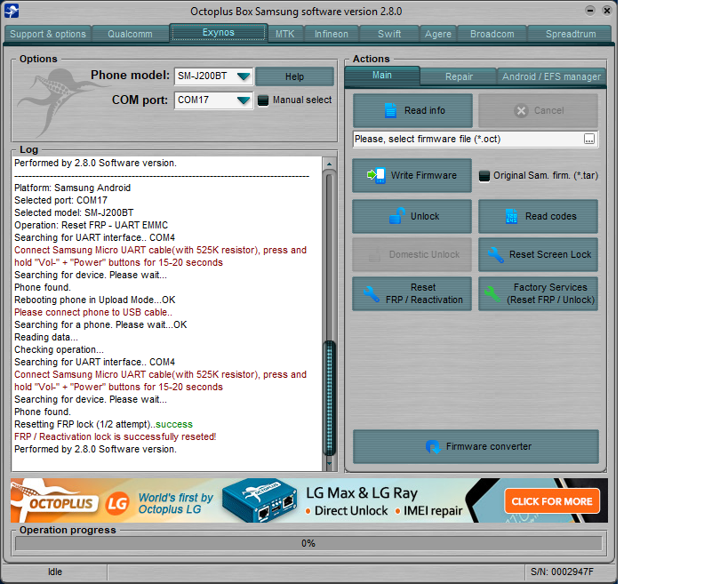Click the codes icon on Read codes
This screenshot has width=728, height=584.
511,216
